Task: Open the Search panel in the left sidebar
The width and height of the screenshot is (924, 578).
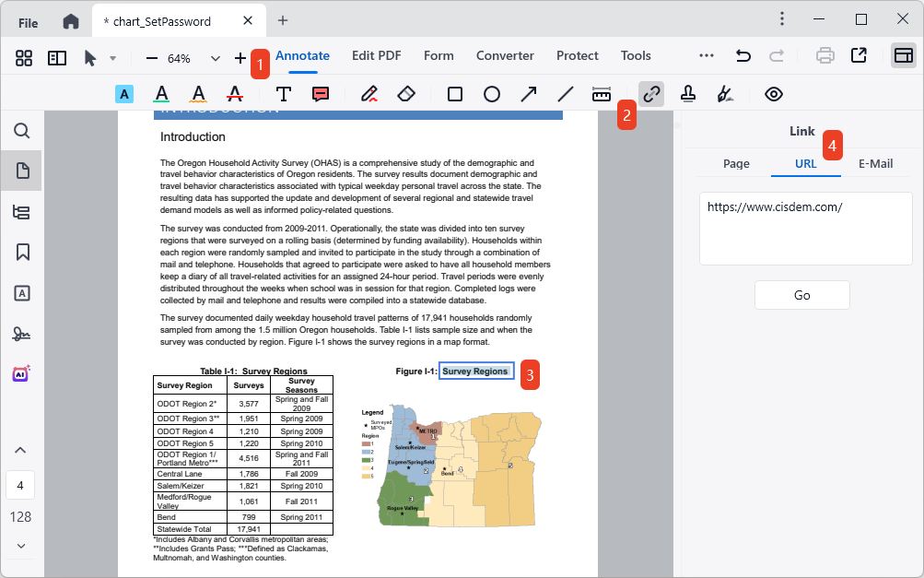Action: point(20,131)
